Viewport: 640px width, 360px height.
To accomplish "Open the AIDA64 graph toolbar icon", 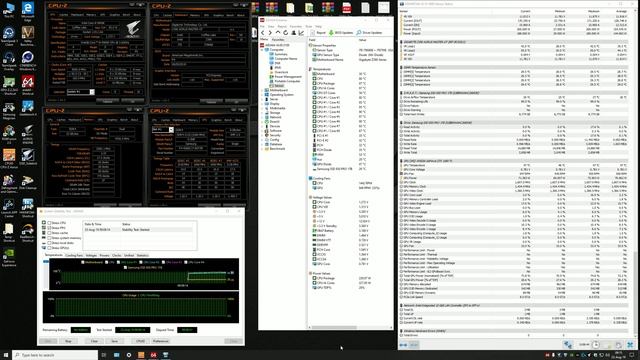I will [x=301, y=33].
